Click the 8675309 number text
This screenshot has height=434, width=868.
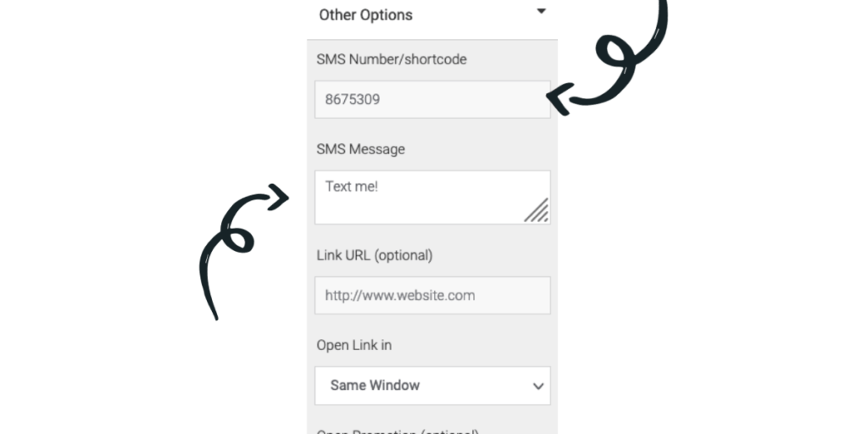(352, 100)
